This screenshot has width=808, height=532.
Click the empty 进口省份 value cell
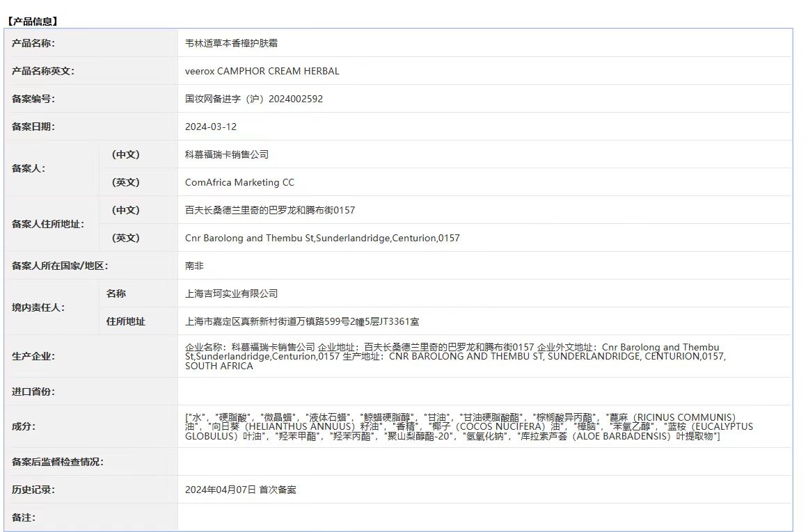click(x=484, y=392)
